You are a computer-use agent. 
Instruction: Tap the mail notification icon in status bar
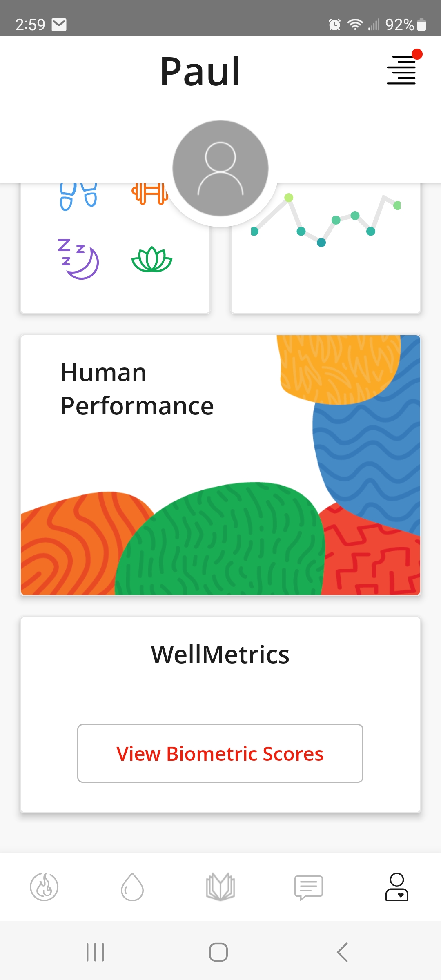(59, 25)
